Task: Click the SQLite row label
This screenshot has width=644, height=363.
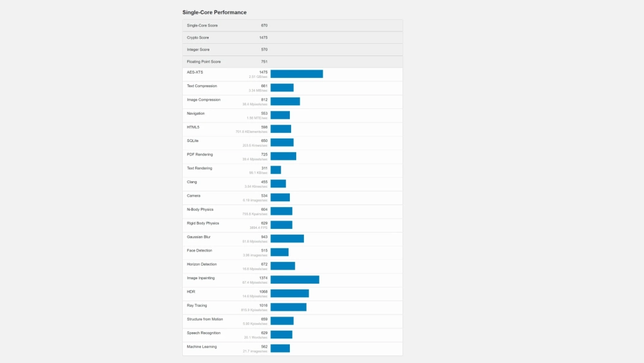Action: [193, 141]
